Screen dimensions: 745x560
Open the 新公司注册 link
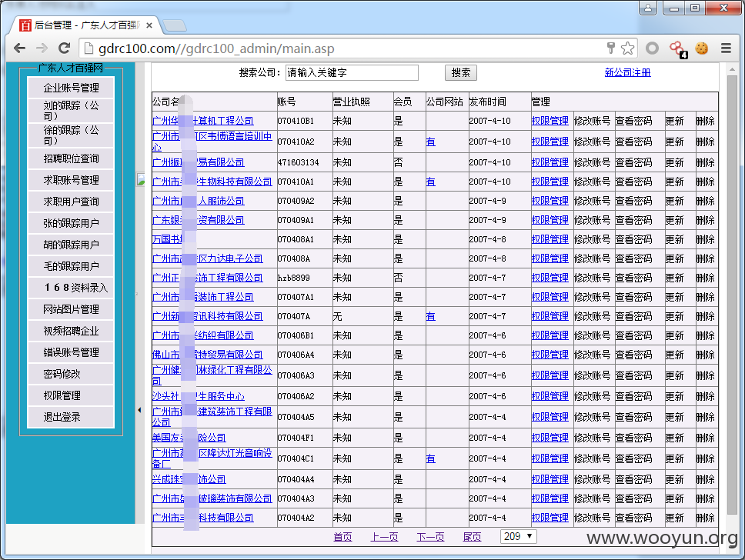pyautogui.click(x=628, y=72)
